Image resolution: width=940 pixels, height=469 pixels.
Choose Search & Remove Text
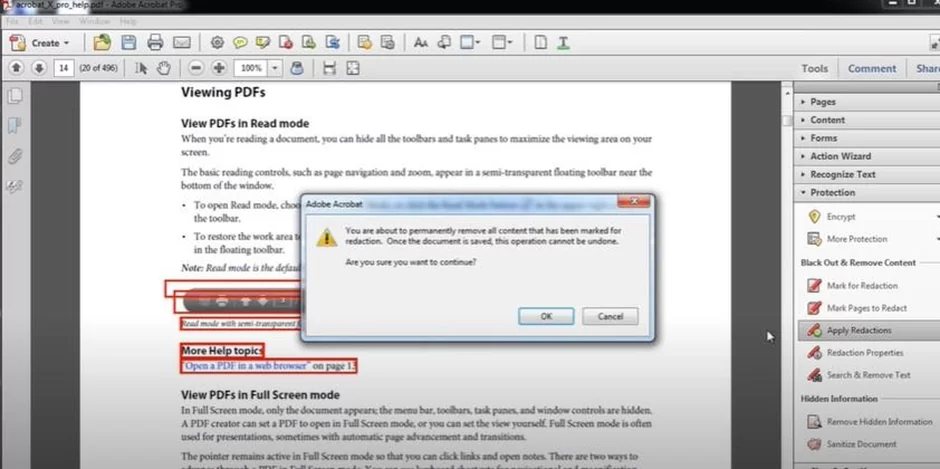coord(869,375)
